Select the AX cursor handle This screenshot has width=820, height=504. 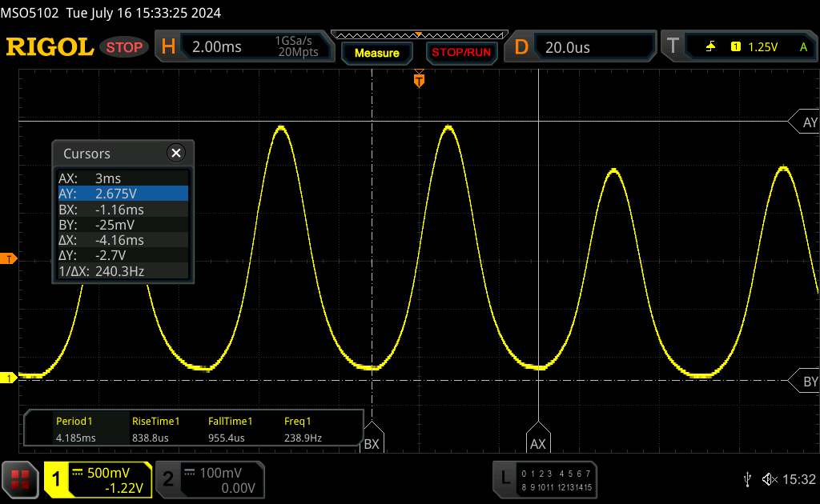coord(538,438)
